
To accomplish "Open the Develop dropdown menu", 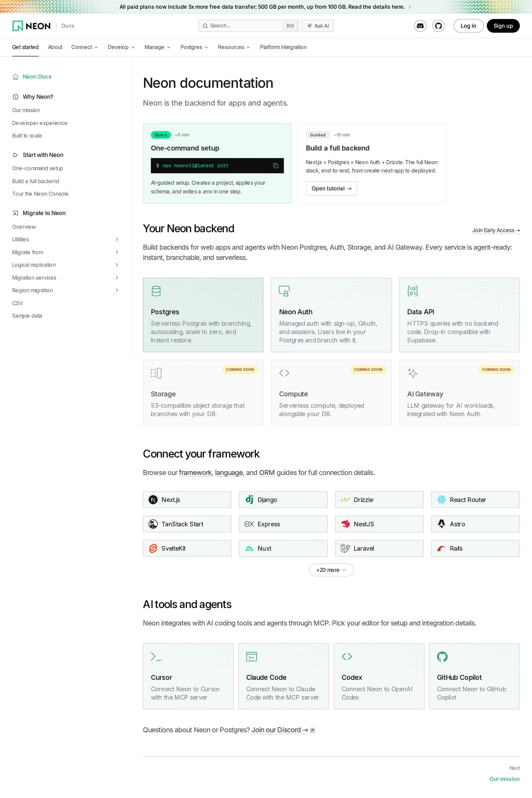I will pos(121,47).
